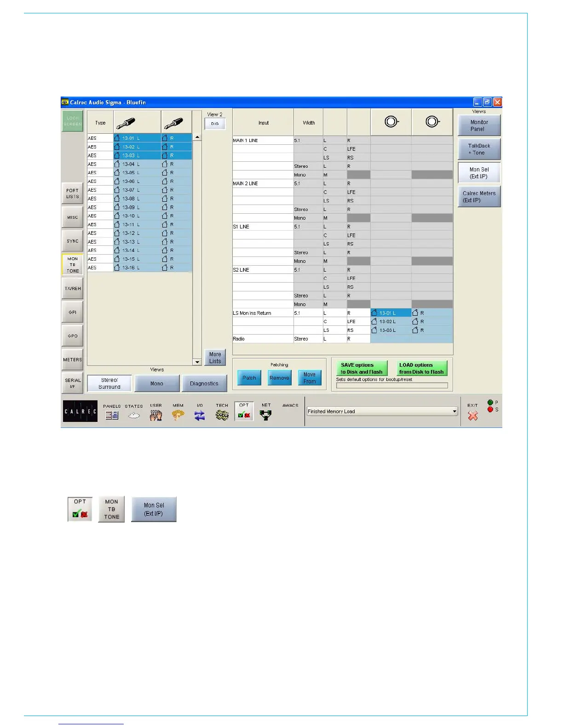
Task: Click the OPT icon shown below the window
Action: click(80, 509)
